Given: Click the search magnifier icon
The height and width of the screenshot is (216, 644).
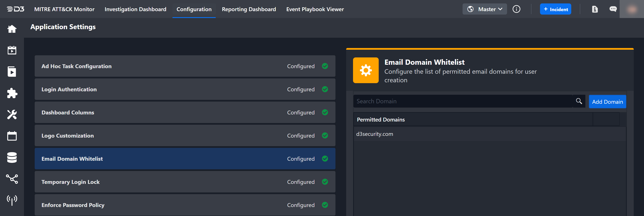Looking at the screenshot, I should [579, 101].
